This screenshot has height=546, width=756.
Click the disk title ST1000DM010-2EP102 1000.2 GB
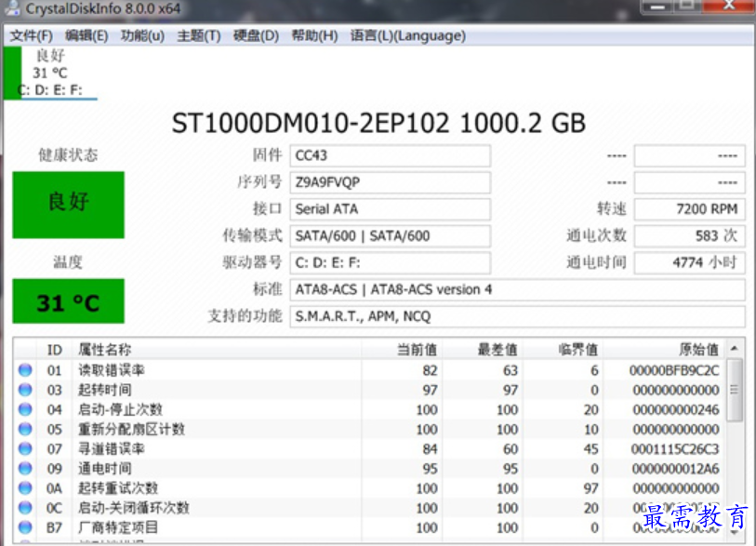379,124
